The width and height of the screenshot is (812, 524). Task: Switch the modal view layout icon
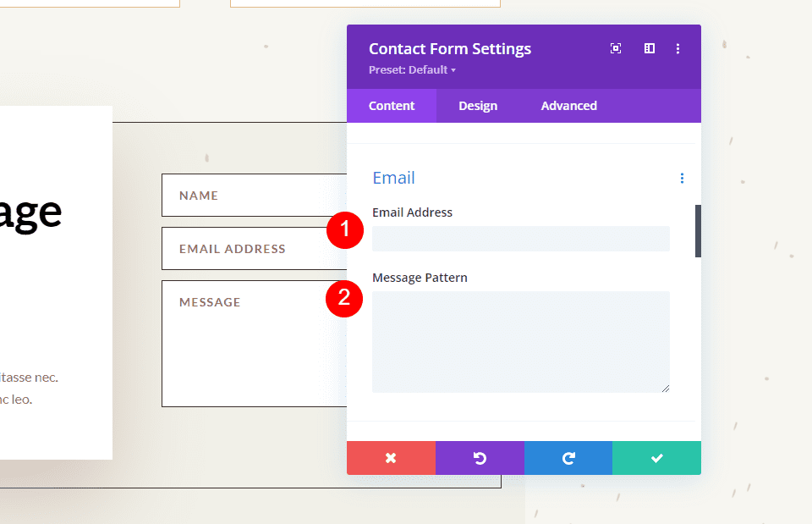tap(648, 48)
